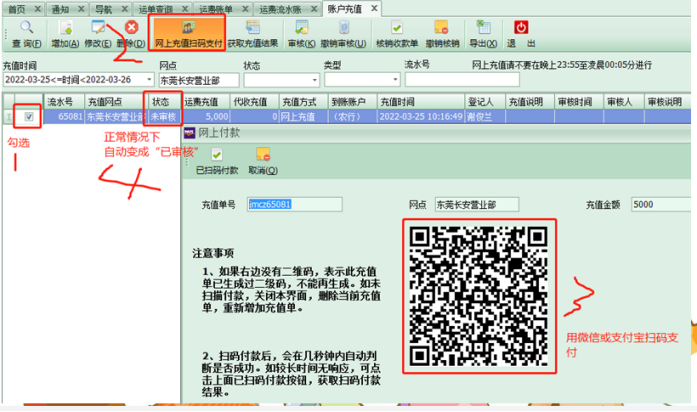Click the 网点 field in payment dialog
697x412 pixels.
477,204
